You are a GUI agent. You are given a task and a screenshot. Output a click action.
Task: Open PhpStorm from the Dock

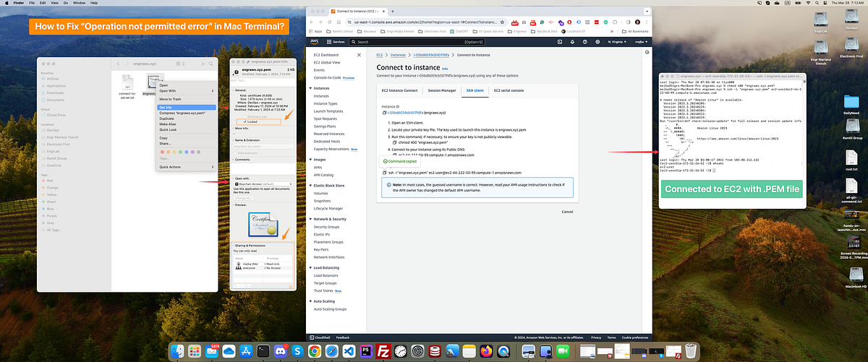pos(366,351)
